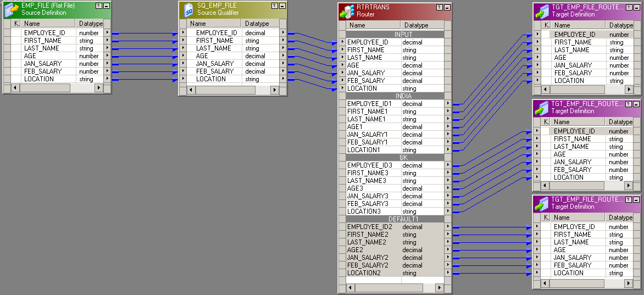
Task: Click right scroll arrow on Router horizontal scrollbar
Action: pos(439,287)
